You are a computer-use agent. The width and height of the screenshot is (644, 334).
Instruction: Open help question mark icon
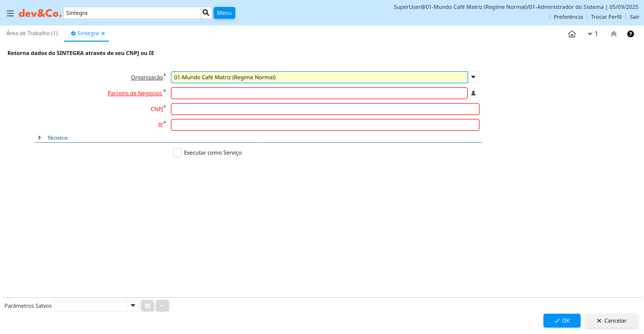pyautogui.click(x=631, y=34)
